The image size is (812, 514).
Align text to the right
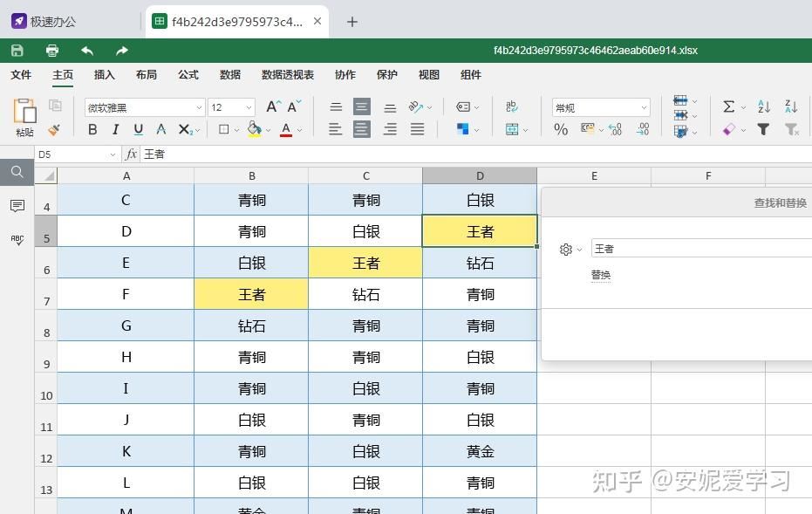coord(390,129)
